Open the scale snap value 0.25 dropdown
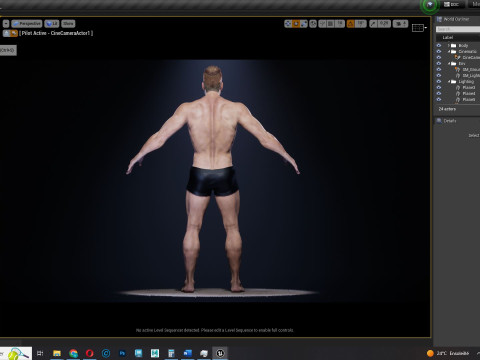This screenshot has height=360, width=480. [384, 24]
